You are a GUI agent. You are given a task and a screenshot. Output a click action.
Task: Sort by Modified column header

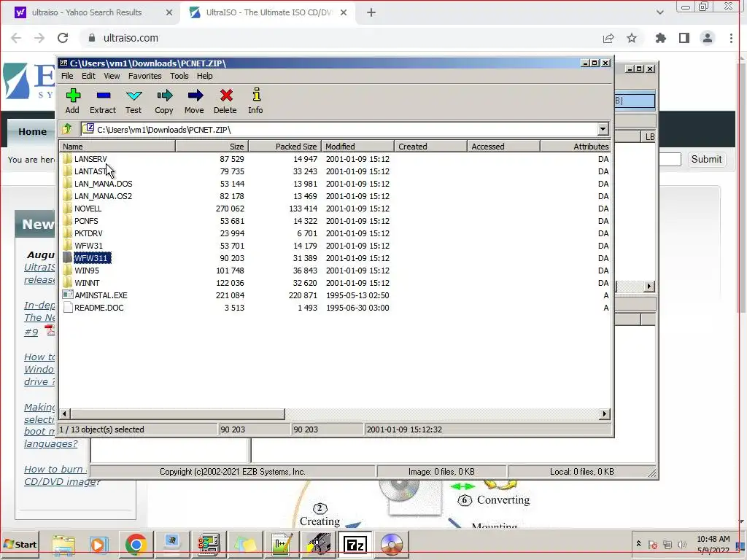(x=357, y=146)
